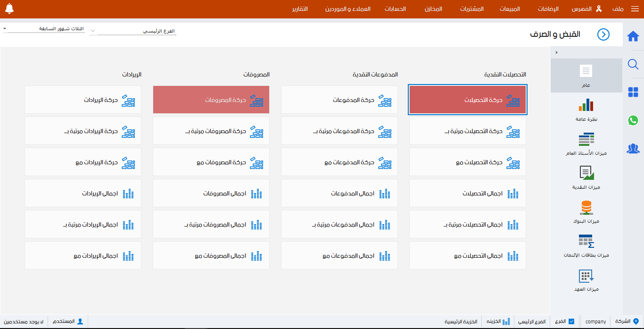This screenshot has width=644, height=329.
Task: Open the اجمالي التحصيلات report tile
Action: coord(467,193)
